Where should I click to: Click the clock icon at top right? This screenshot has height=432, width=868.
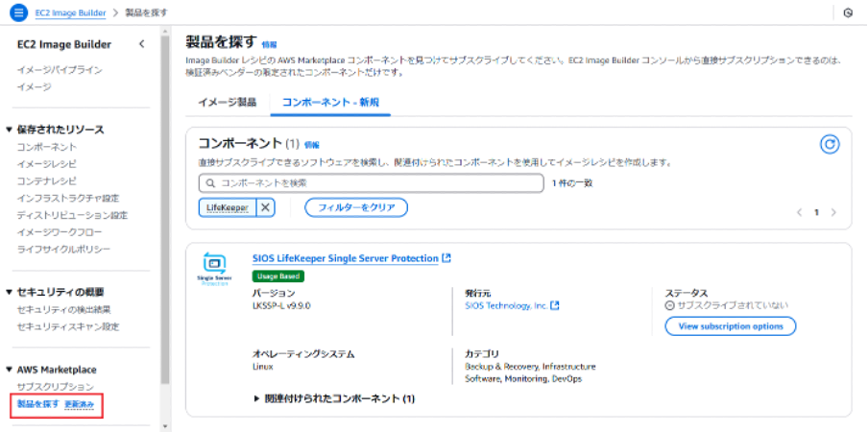(x=848, y=12)
